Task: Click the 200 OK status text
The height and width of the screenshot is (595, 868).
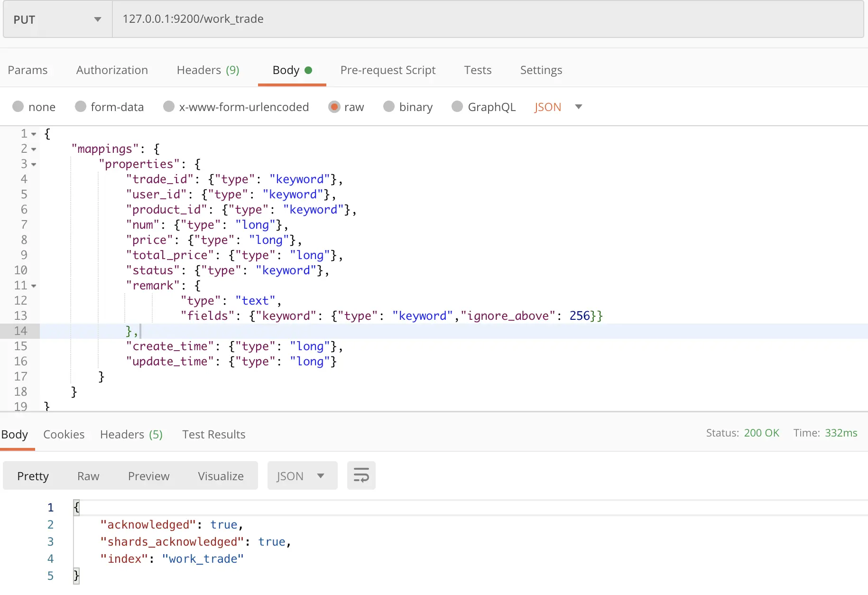Action: pyautogui.click(x=761, y=433)
